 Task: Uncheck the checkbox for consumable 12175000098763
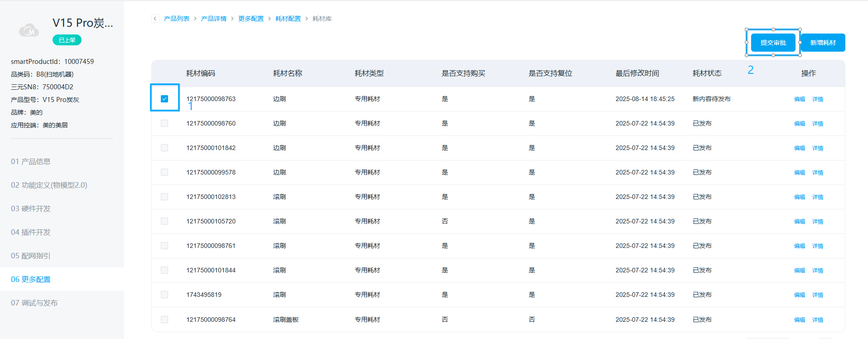(164, 99)
